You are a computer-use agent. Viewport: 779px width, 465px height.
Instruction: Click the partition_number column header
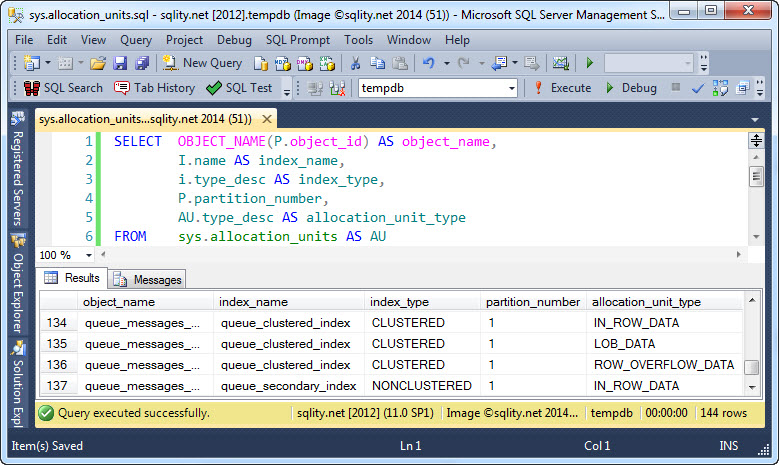click(x=533, y=302)
